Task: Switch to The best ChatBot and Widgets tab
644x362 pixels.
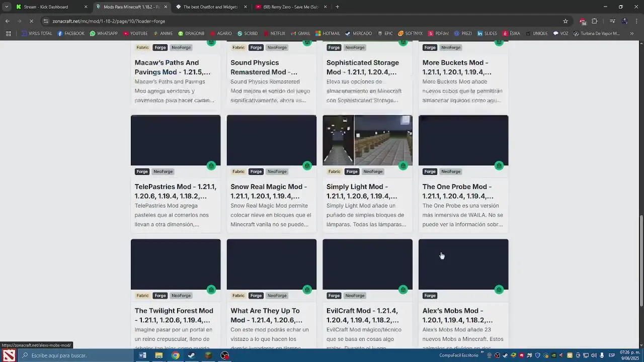Action: tap(210, 7)
